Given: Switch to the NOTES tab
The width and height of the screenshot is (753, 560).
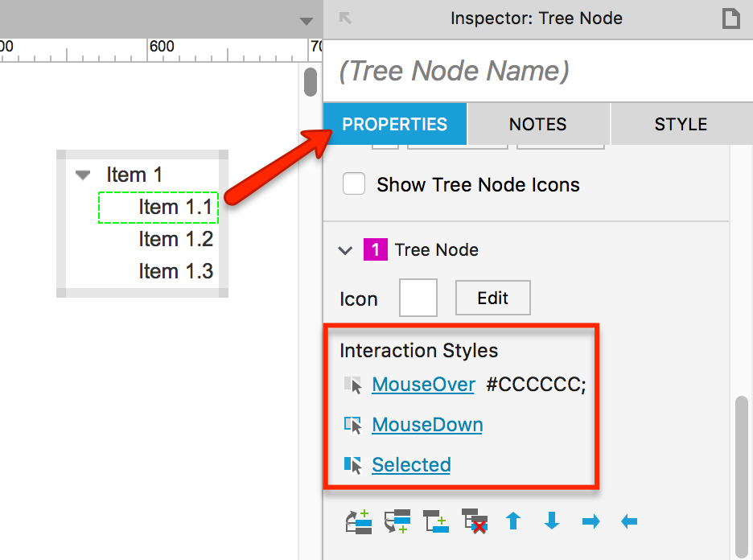Looking at the screenshot, I should (537, 124).
